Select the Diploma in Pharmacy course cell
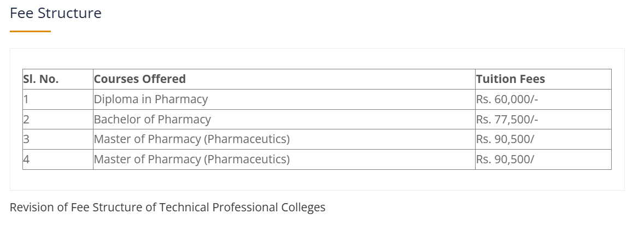644x231 pixels. click(151, 99)
